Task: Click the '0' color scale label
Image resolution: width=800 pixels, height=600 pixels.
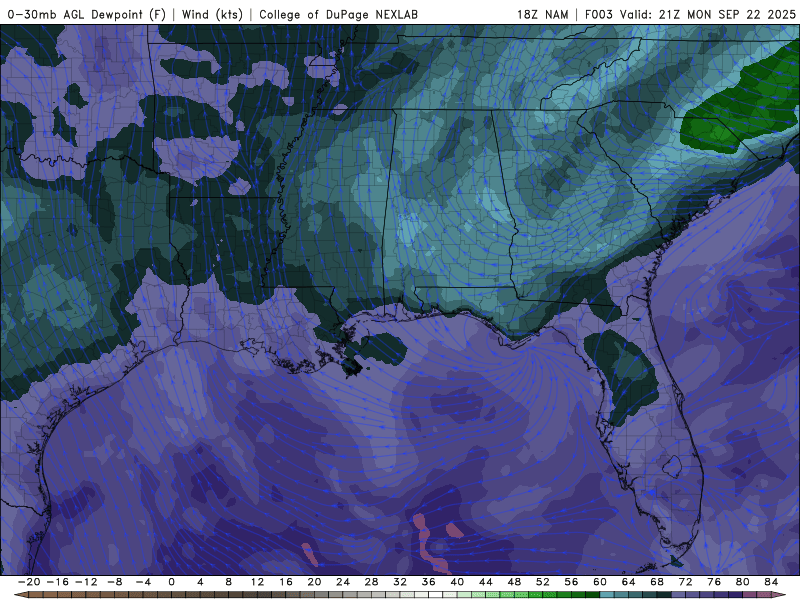Action: coord(171,582)
